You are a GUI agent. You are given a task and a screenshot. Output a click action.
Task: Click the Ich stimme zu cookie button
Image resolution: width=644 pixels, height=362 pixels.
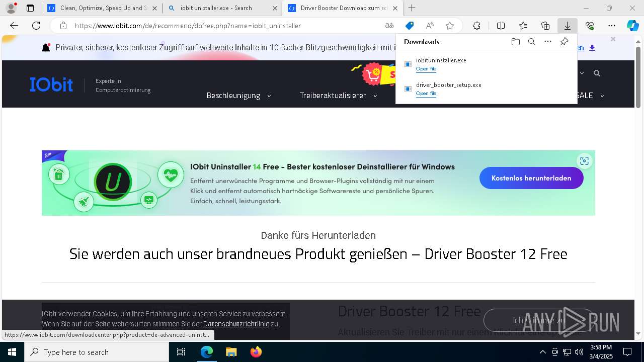[539, 320]
